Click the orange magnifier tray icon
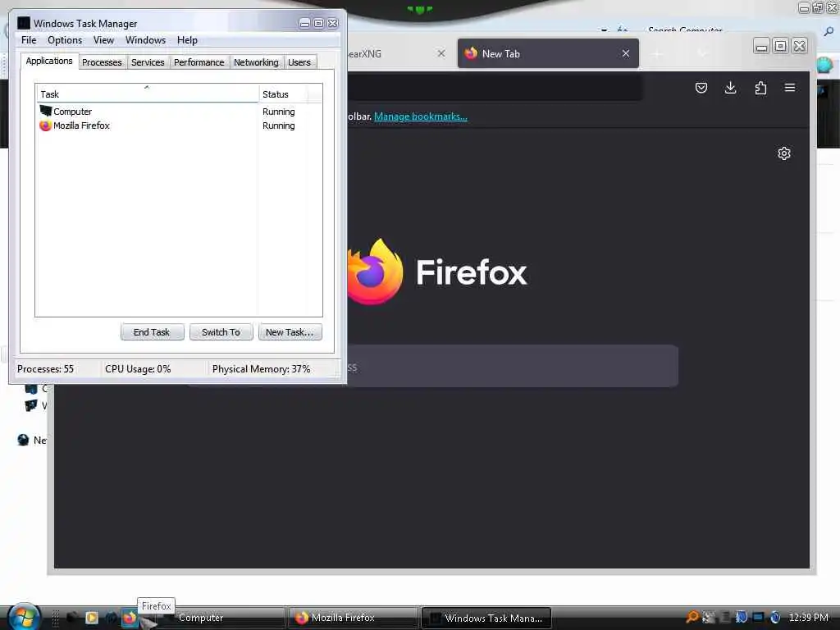The image size is (840, 630). pos(692,617)
